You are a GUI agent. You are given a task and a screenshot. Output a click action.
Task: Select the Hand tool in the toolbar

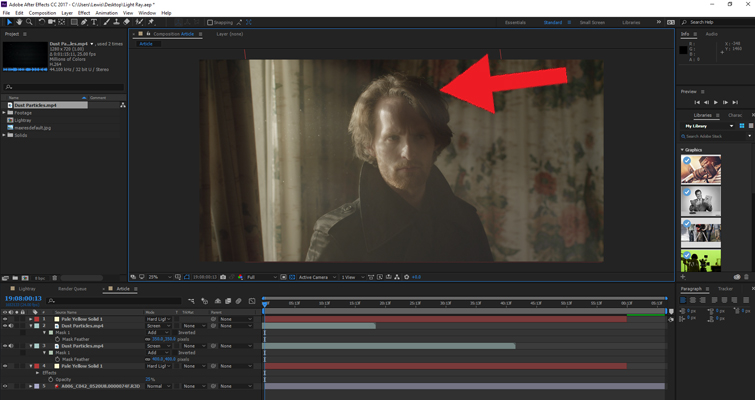click(x=21, y=22)
